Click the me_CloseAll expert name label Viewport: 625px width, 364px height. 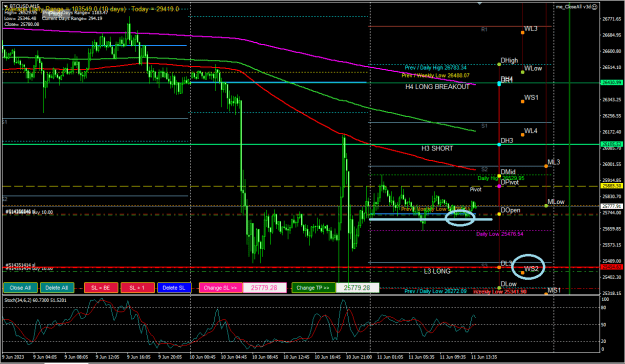574,7
